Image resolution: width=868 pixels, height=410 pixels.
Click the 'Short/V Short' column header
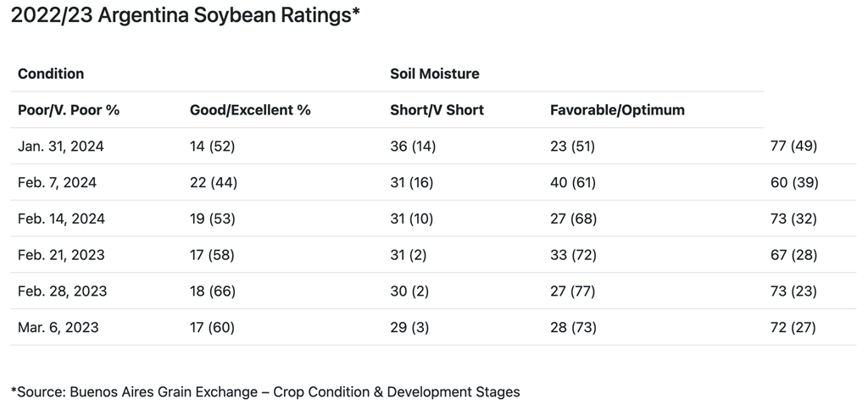pyautogui.click(x=437, y=110)
